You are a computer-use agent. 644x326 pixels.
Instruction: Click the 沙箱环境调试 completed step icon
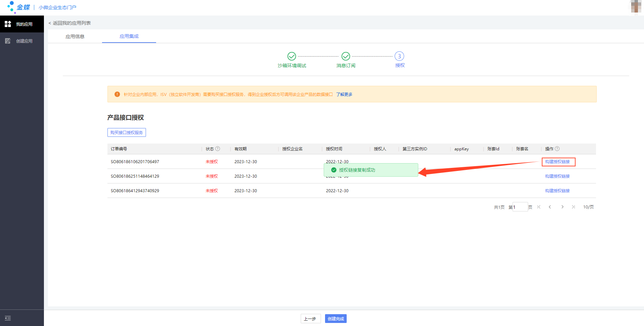click(x=292, y=56)
